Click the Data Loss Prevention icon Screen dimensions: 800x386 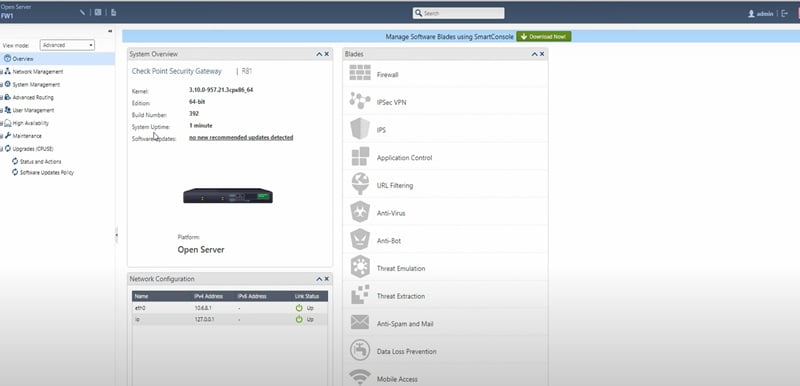(x=360, y=350)
